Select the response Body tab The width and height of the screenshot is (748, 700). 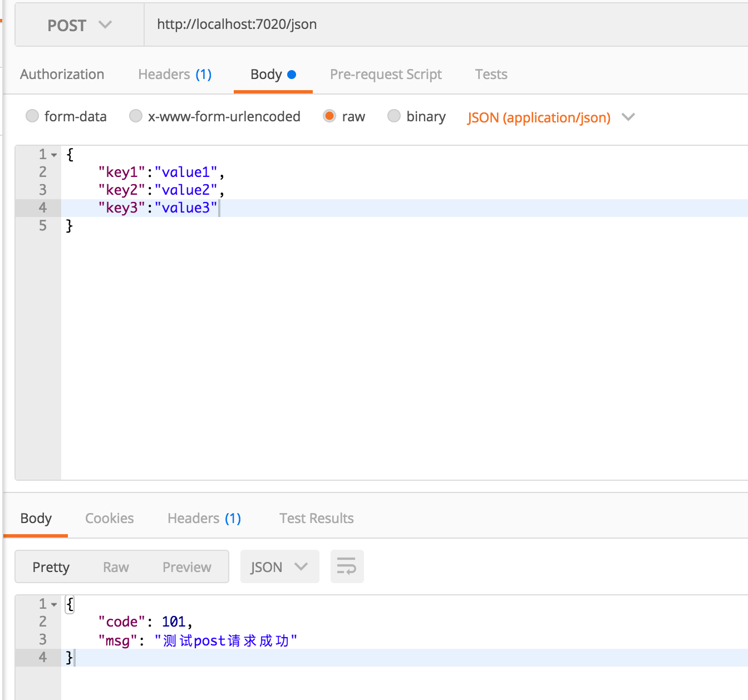[36, 518]
